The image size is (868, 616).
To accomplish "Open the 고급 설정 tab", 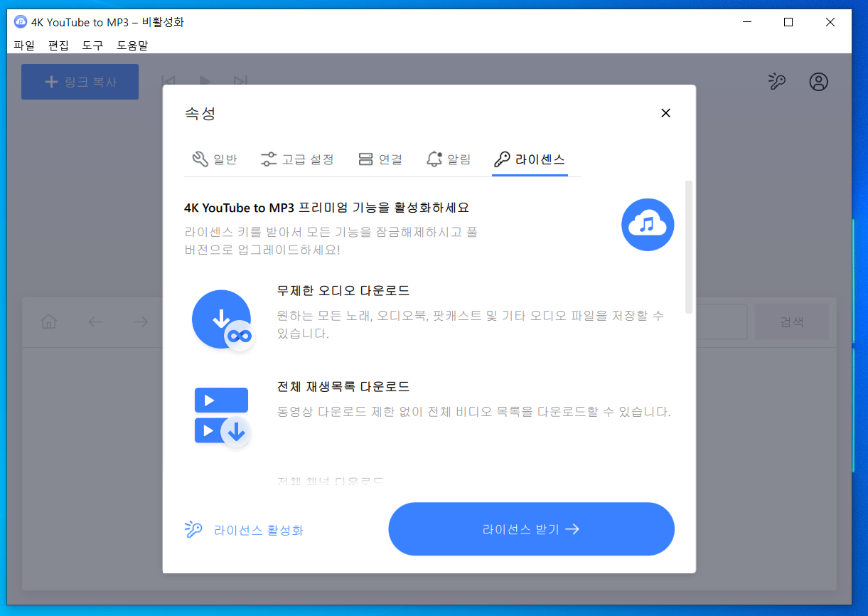I will [x=297, y=159].
